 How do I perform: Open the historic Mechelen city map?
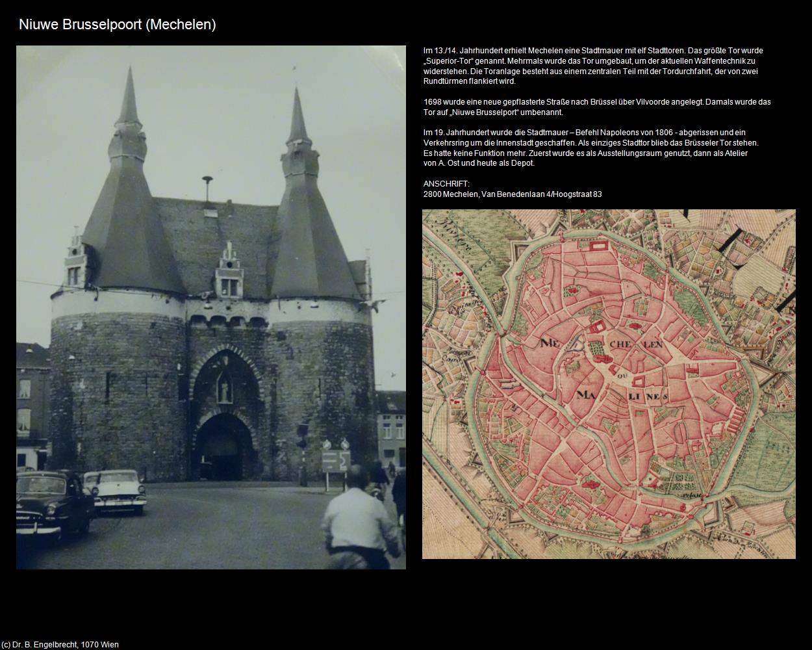pos(609,384)
